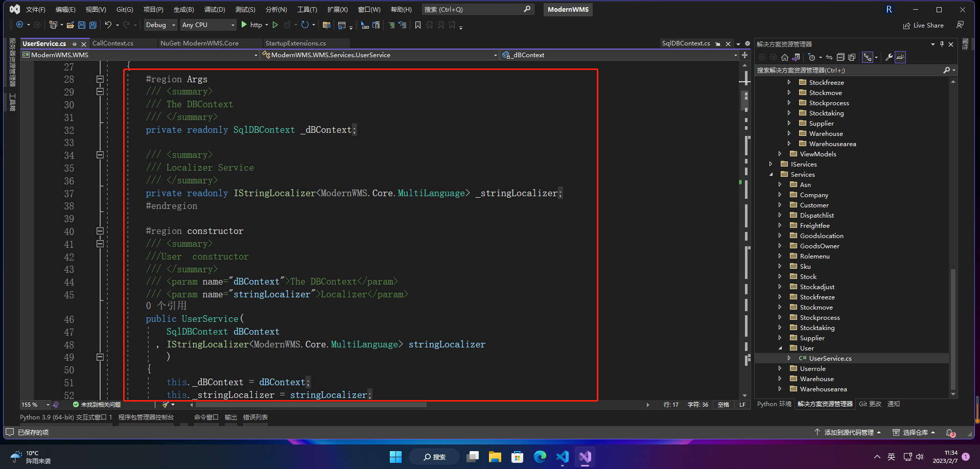980x469 pixels.
Task: Collapse summary comment at line 34
Action: (100, 155)
